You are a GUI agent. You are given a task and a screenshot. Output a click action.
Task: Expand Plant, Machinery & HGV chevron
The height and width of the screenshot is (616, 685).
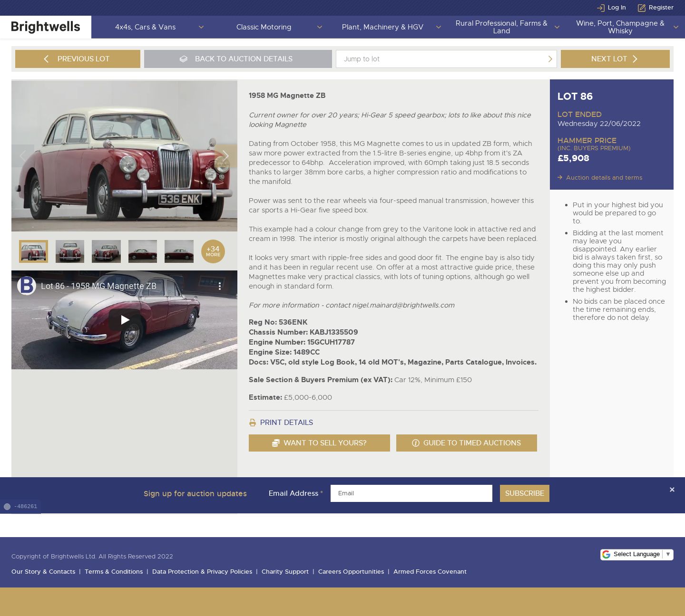(x=439, y=27)
